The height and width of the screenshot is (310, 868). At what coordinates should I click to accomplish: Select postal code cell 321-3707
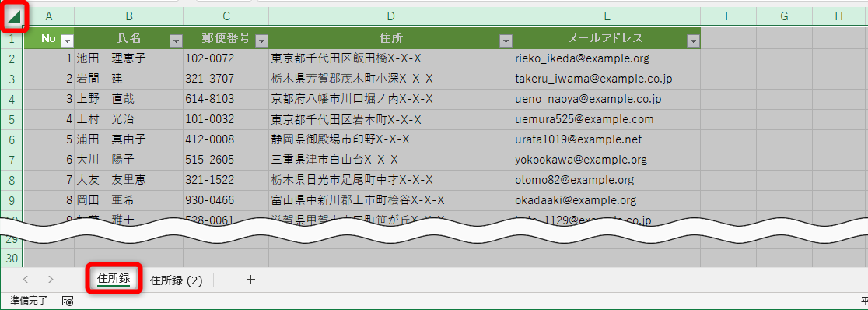pyautogui.click(x=226, y=79)
